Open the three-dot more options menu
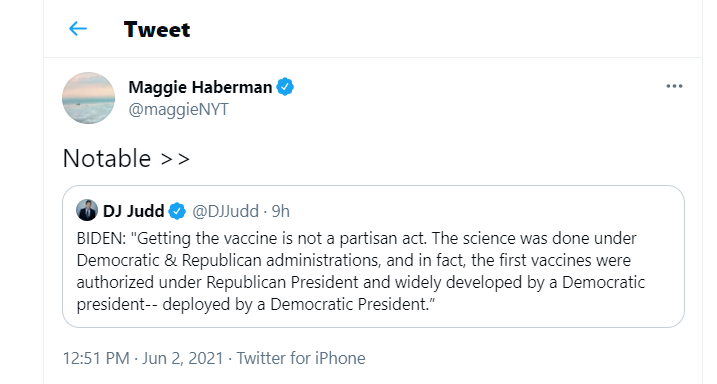Image resolution: width=717 pixels, height=384 pixels. tap(674, 86)
